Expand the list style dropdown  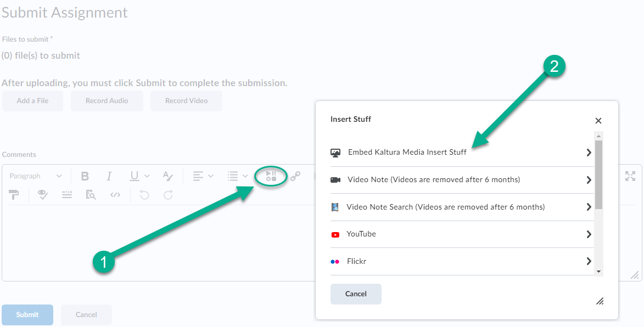(x=238, y=176)
